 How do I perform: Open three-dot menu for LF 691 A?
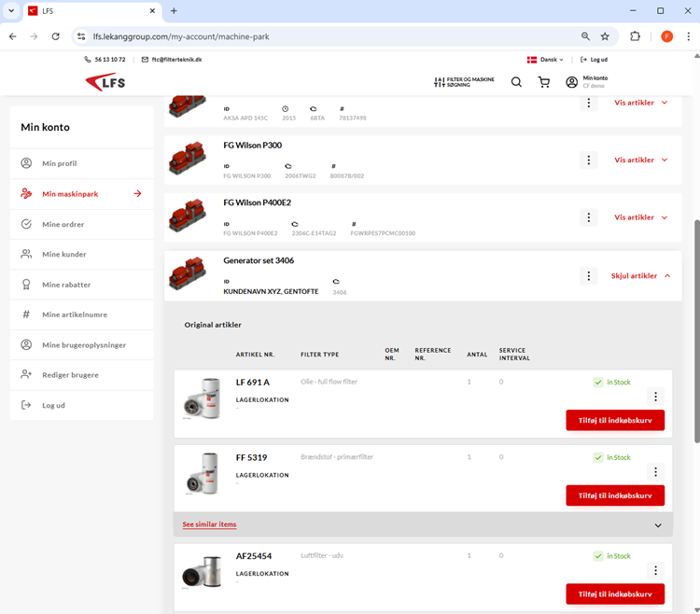[655, 397]
